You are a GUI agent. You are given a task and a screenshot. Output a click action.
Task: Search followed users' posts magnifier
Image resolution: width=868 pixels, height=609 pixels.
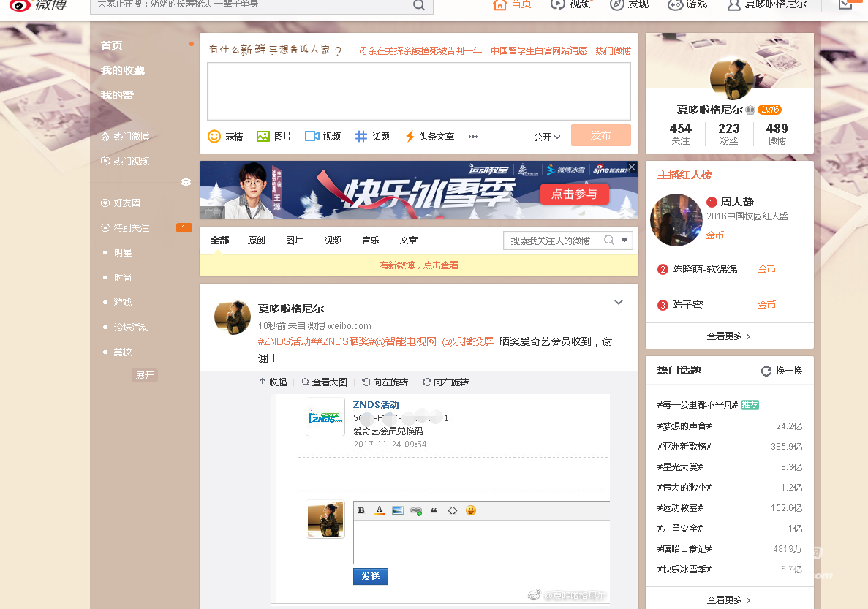point(609,240)
